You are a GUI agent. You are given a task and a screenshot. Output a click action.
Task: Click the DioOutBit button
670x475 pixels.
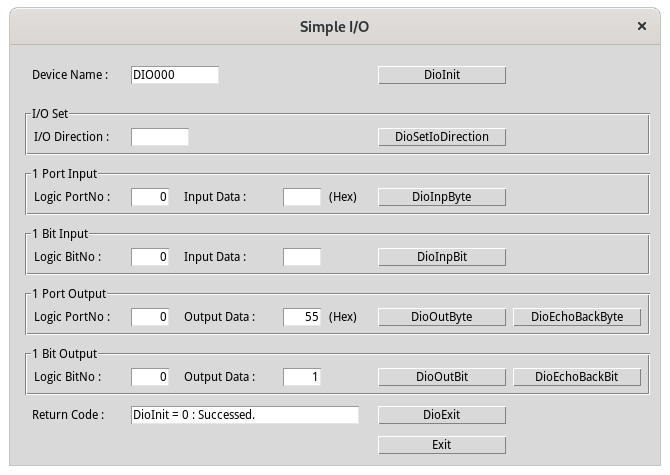point(441,377)
